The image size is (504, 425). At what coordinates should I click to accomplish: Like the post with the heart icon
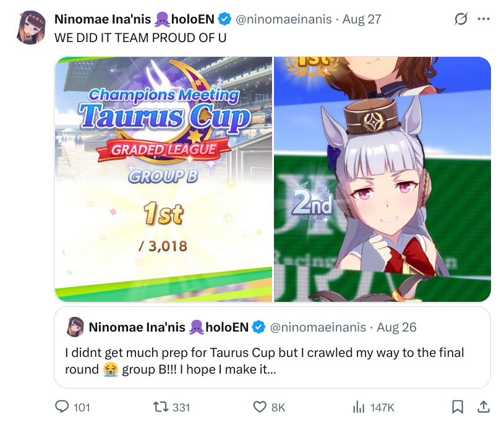click(260, 407)
